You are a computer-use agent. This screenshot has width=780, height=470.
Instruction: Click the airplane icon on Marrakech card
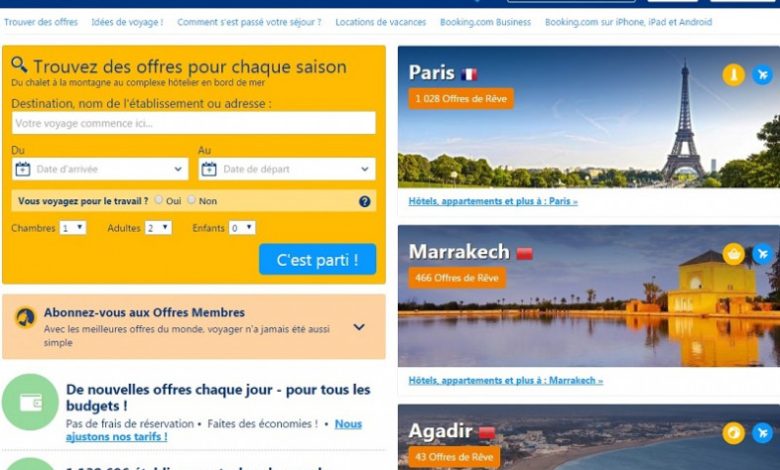click(762, 254)
